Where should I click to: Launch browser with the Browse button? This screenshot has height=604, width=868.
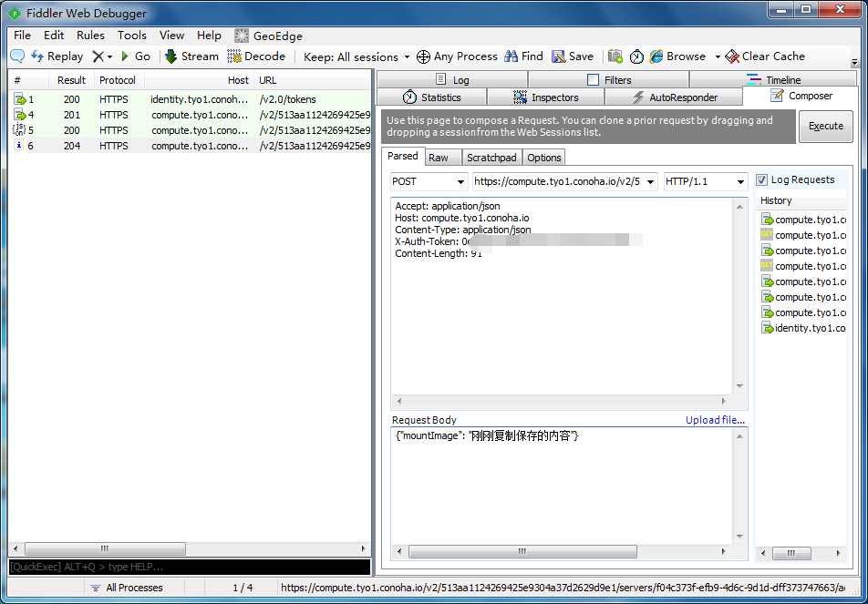coord(678,56)
